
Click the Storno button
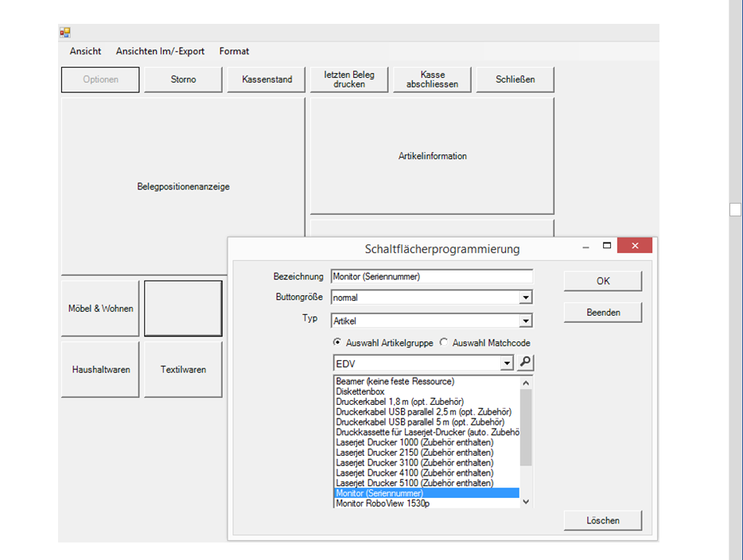(183, 80)
